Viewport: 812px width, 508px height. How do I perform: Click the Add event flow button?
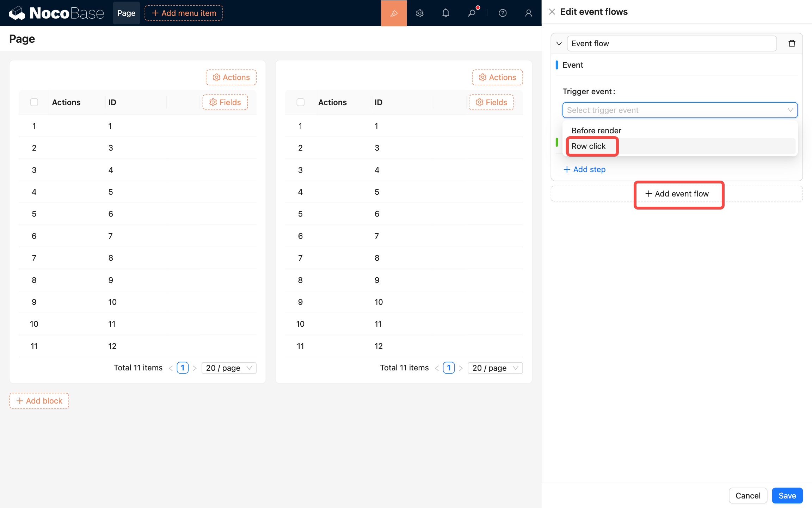[x=677, y=194]
